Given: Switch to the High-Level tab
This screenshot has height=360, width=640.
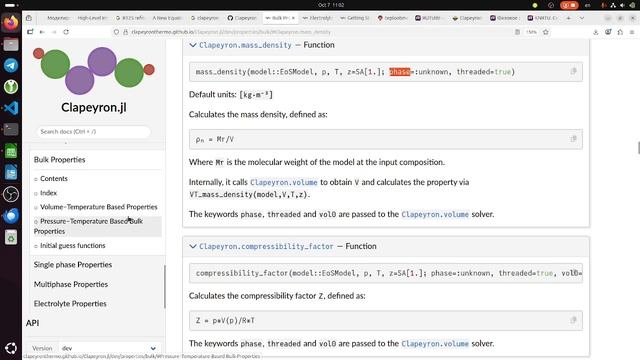Looking at the screenshot, I should [x=92, y=18].
